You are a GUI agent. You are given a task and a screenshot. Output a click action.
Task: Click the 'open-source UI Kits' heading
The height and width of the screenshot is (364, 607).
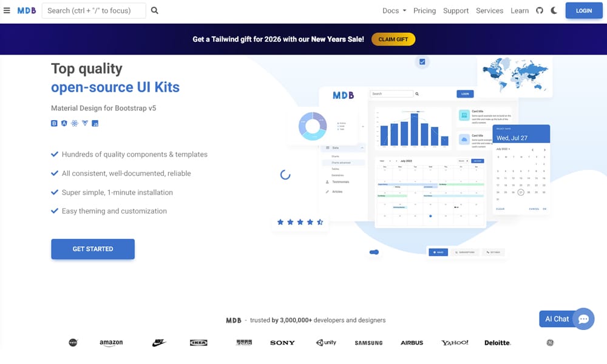tap(115, 87)
